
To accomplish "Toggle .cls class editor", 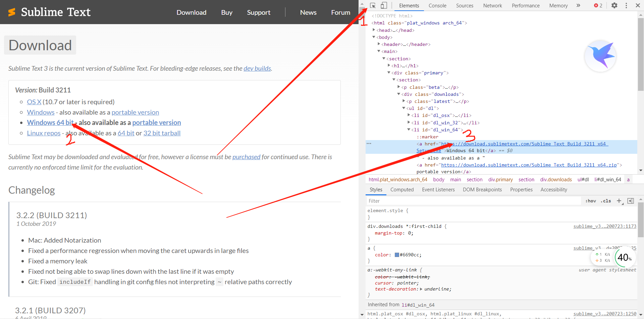I will coord(606,201).
